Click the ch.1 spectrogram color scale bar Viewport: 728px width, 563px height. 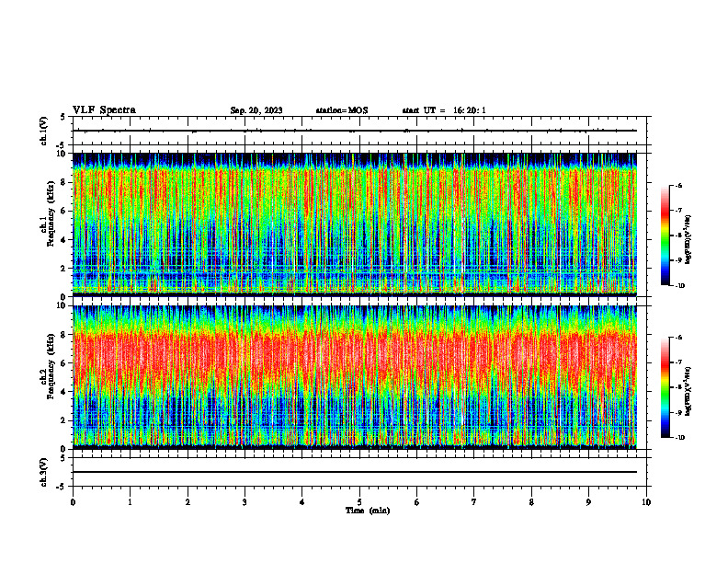(665, 236)
